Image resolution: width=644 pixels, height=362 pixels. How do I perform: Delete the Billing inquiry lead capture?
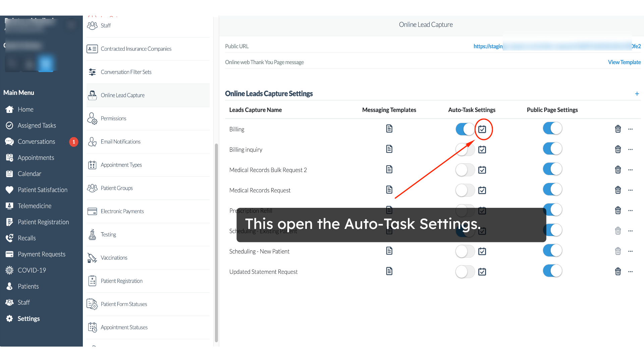618,149
